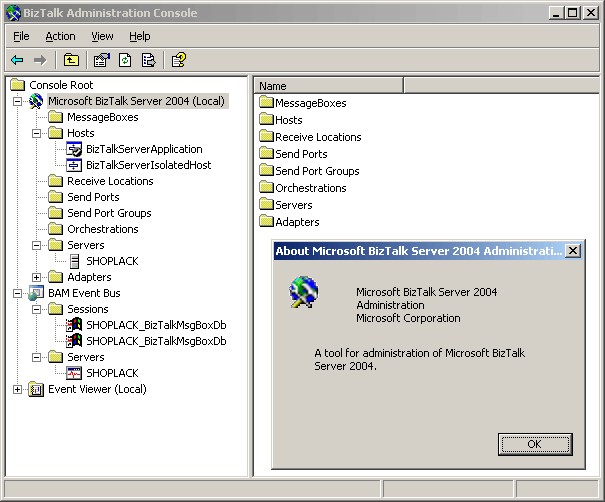
Task: Select Receive Locations in the tree
Action: pos(110,181)
